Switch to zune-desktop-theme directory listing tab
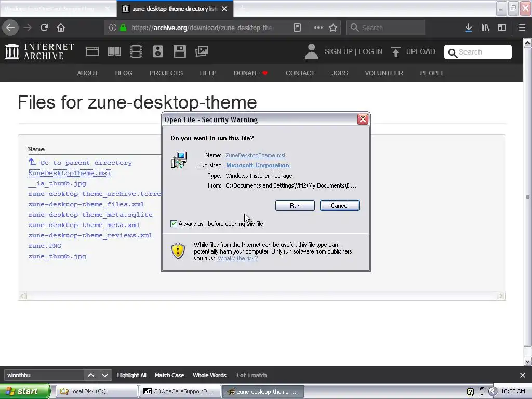The image size is (532, 399). click(x=175, y=9)
